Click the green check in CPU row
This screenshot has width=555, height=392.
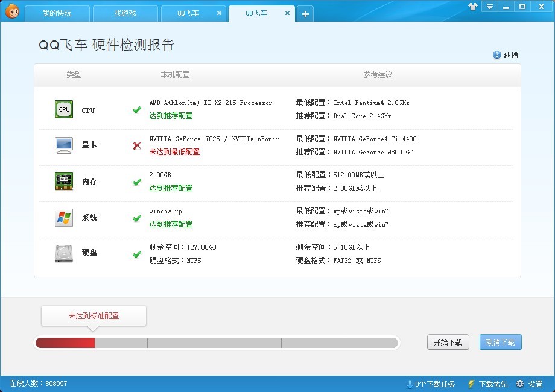(137, 110)
